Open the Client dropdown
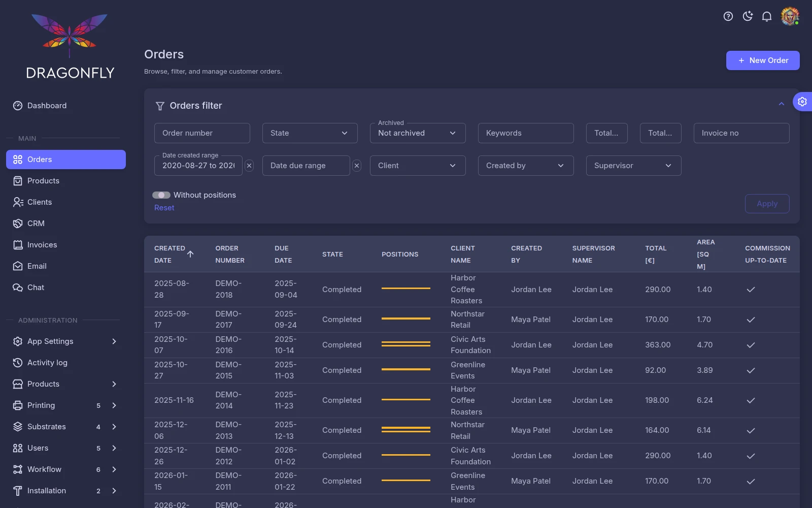812x508 pixels. tap(418, 166)
